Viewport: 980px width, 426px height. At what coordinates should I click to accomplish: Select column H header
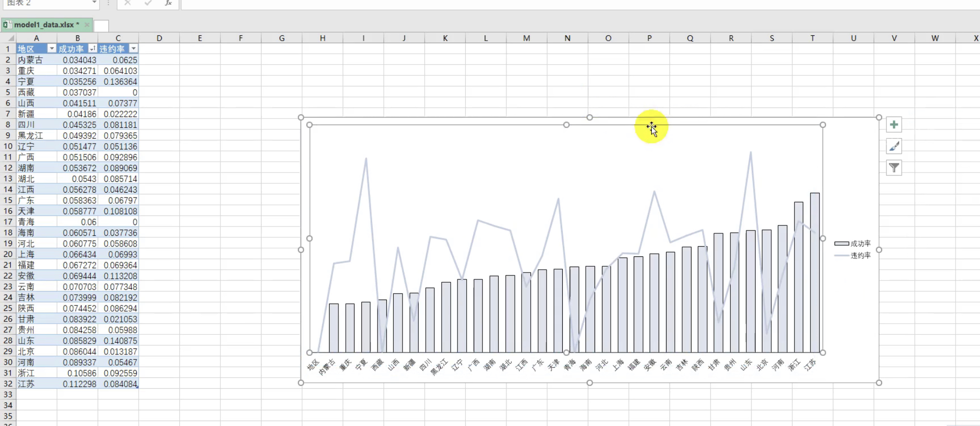322,38
